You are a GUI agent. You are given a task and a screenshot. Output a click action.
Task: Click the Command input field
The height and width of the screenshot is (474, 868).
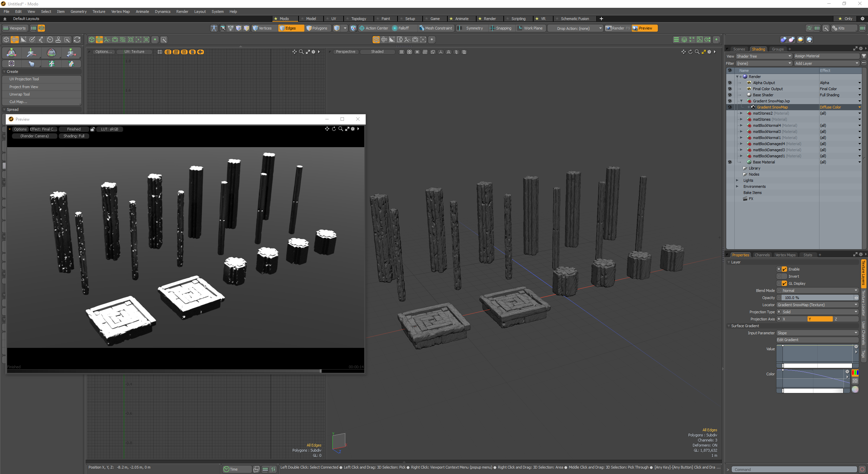point(794,470)
